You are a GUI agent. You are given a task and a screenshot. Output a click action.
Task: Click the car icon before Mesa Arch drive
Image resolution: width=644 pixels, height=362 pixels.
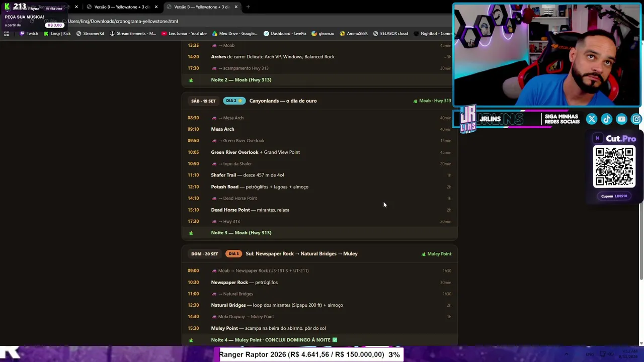pos(214,118)
